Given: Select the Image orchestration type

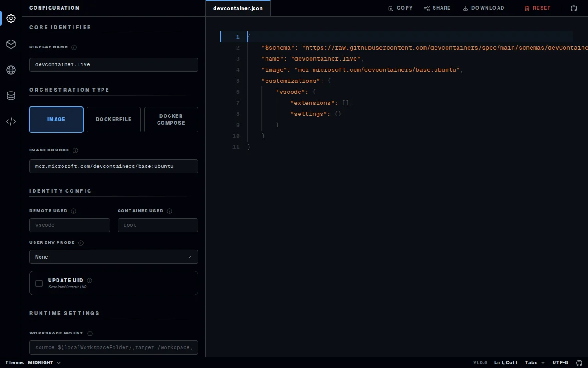Looking at the screenshot, I should point(56,120).
